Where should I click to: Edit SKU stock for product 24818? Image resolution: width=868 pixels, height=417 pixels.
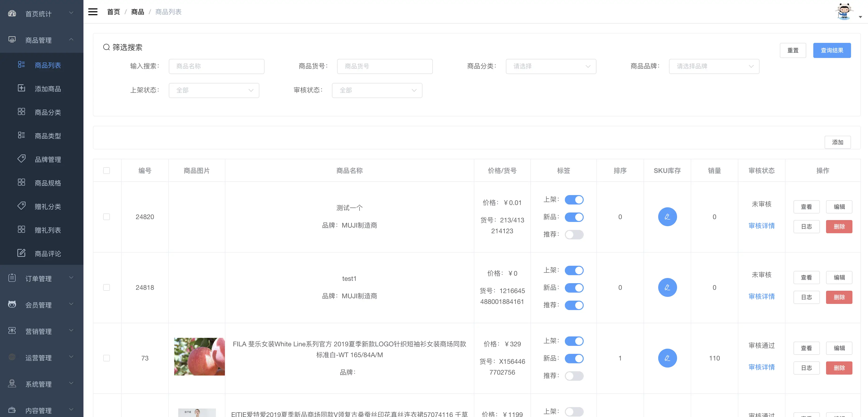(667, 288)
